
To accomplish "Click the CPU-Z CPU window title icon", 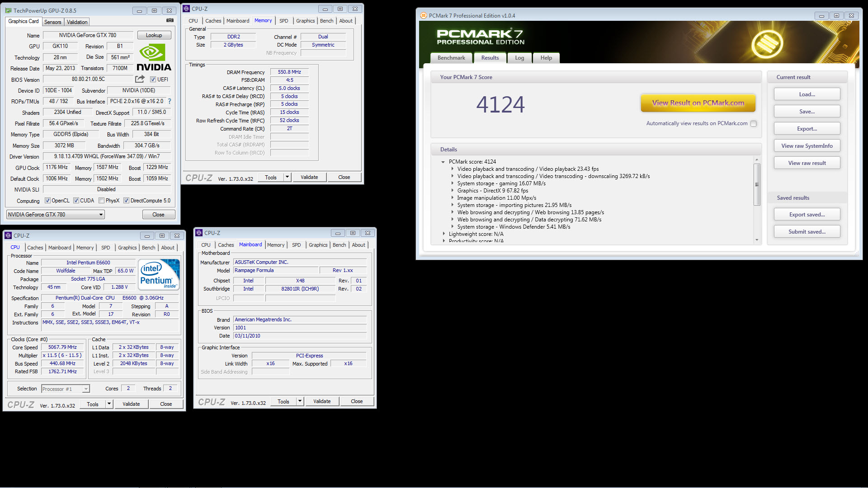I will tap(8, 235).
